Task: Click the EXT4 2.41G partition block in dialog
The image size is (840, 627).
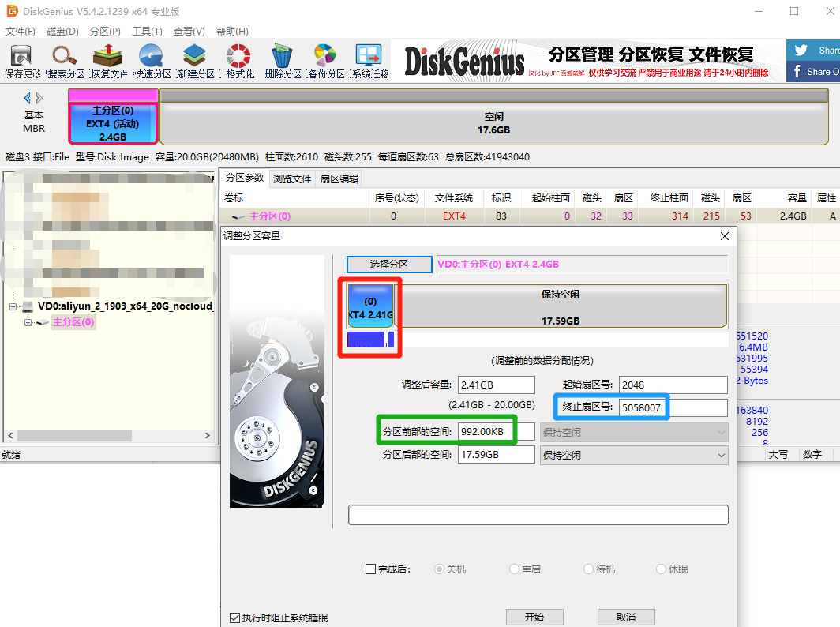Action: (370, 306)
